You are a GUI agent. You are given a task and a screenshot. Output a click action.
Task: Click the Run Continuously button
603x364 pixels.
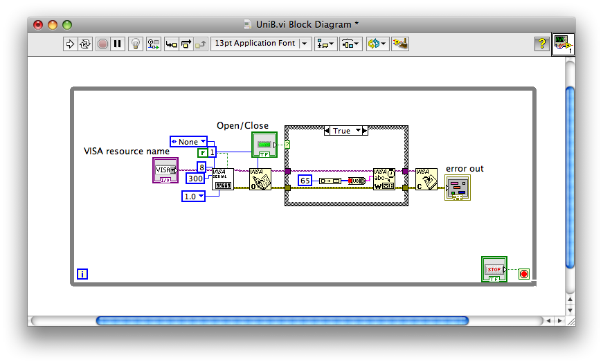[x=84, y=44]
